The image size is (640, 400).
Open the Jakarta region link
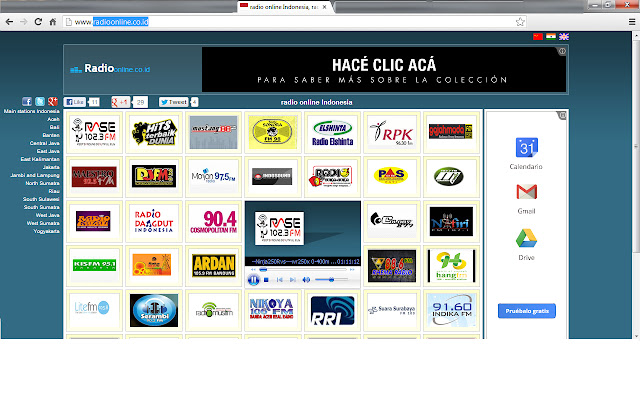[x=51, y=167]
